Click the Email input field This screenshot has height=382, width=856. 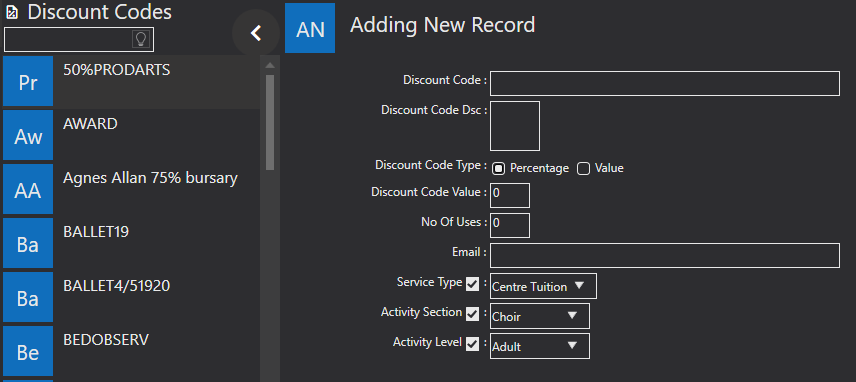[x=664, y=255]
